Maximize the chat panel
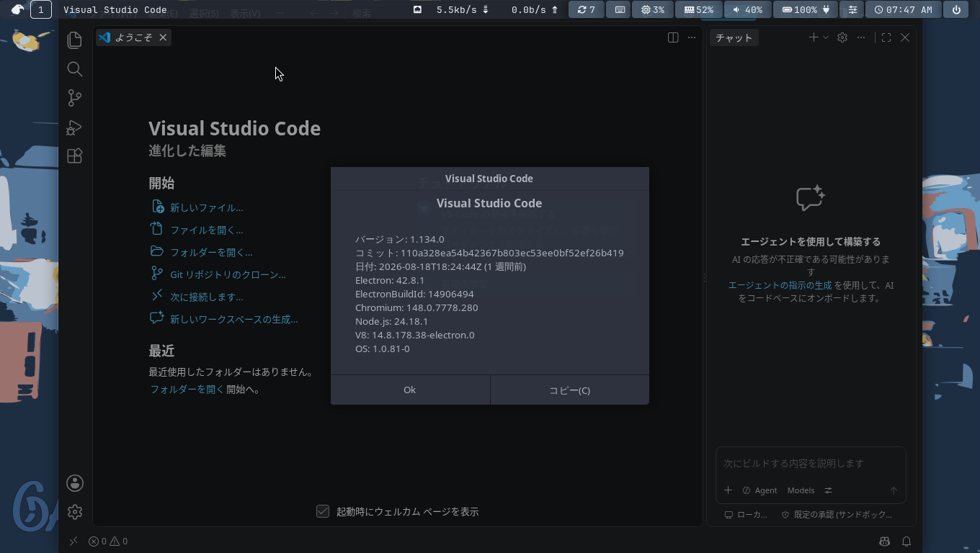Screen dimensions: 980x553 pos(886,37)
